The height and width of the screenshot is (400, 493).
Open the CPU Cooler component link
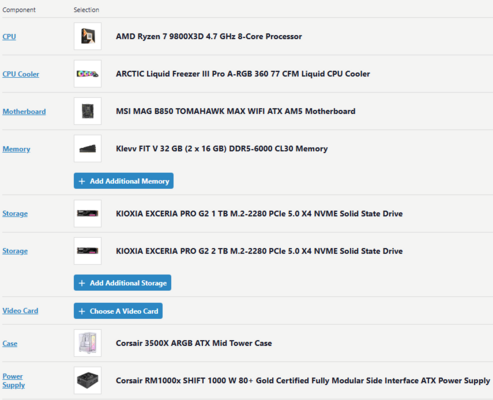[21, 74]
